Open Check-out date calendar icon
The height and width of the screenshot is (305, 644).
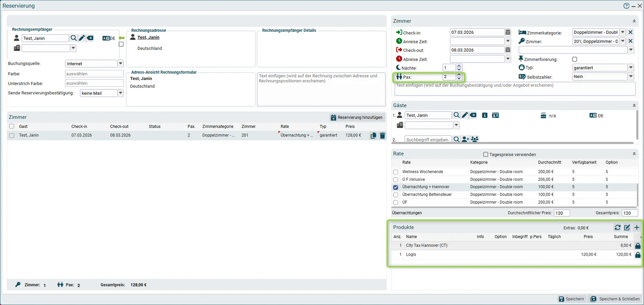(508, 50)
